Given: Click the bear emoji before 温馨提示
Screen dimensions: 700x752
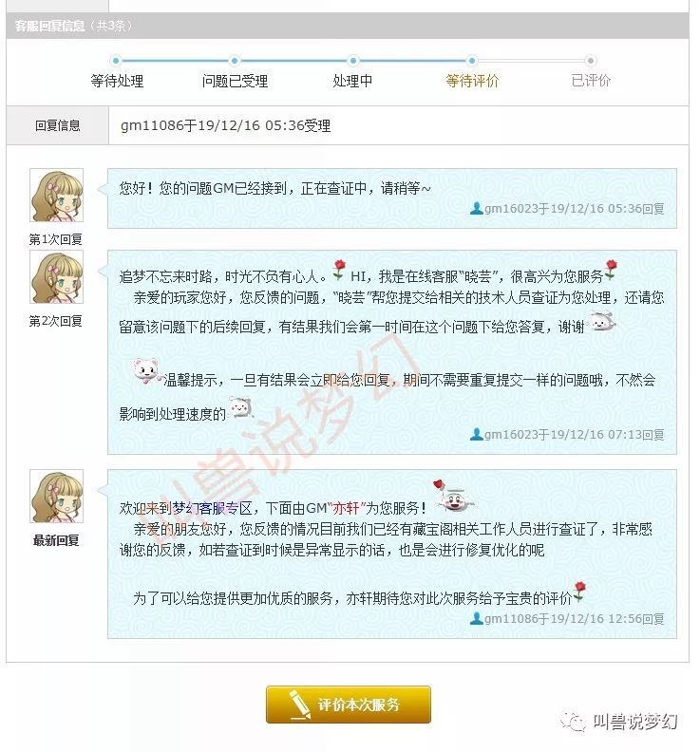Looking at the screenshot, I should click(x=147, y=370).
